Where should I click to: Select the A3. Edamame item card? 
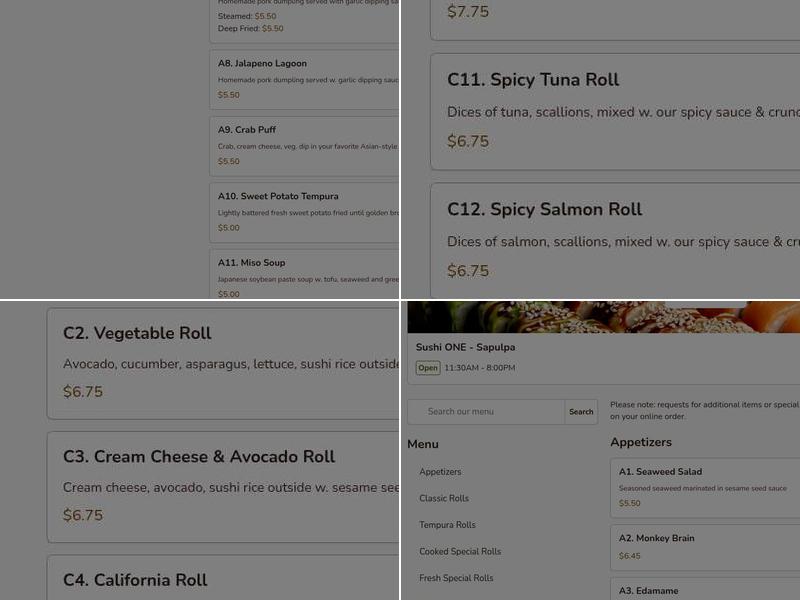click(x=700, y=590)
